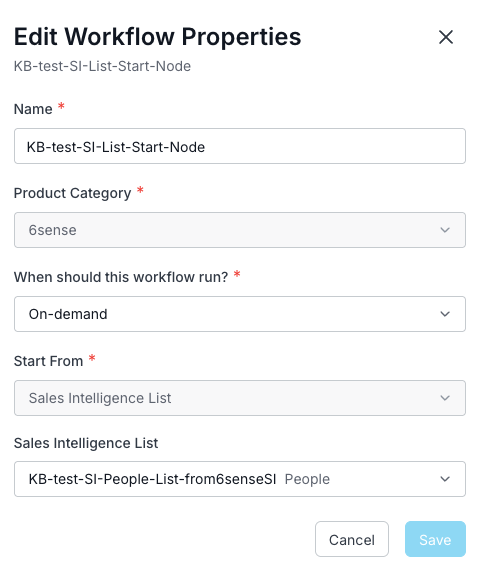The height and width of the screenshot is (571, 479).
Task: Click the Name field label
Action: (33, 109)
